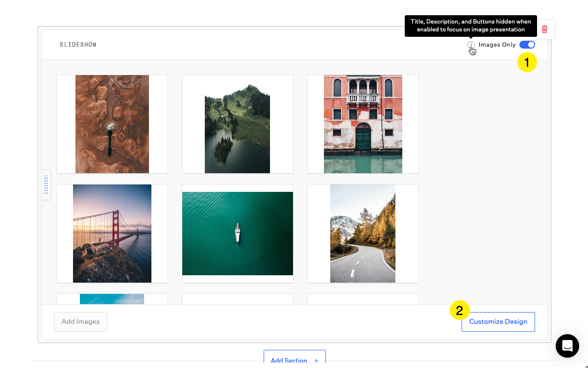The image size is (588, 368).
Task: Click the SLIDESHOW section title
Action: coord(78,45)
